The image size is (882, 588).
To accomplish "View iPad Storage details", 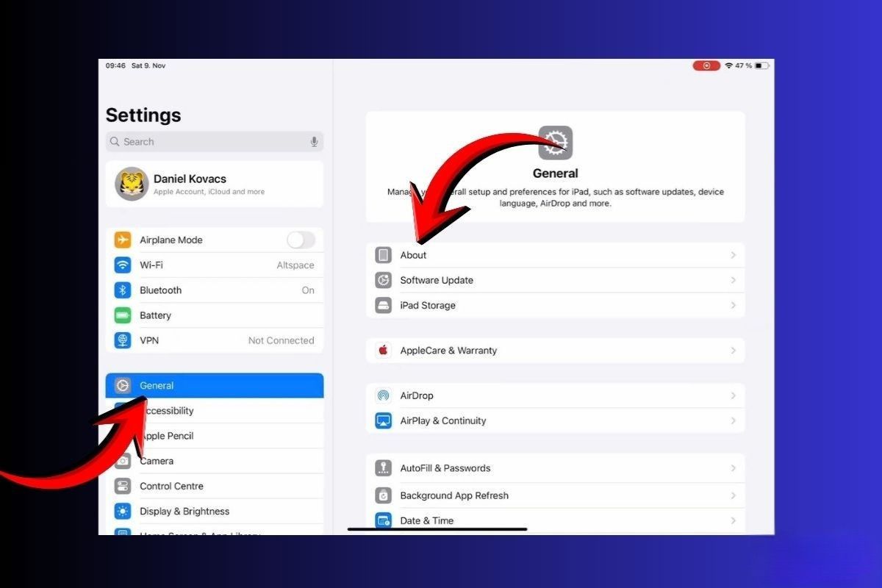I will [556, 305].
